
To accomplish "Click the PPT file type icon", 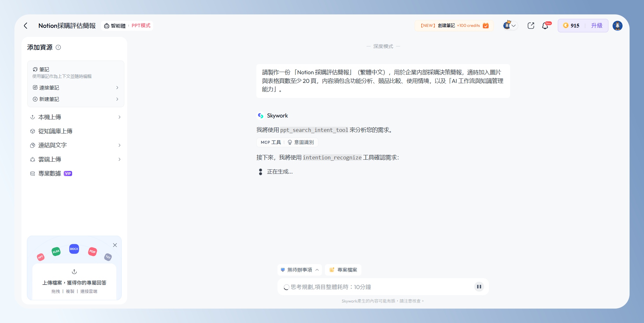I will [41, 257].
